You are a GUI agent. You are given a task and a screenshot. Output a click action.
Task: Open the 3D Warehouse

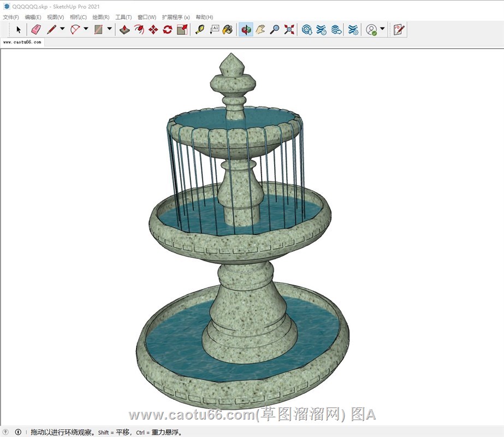(307, 29)
